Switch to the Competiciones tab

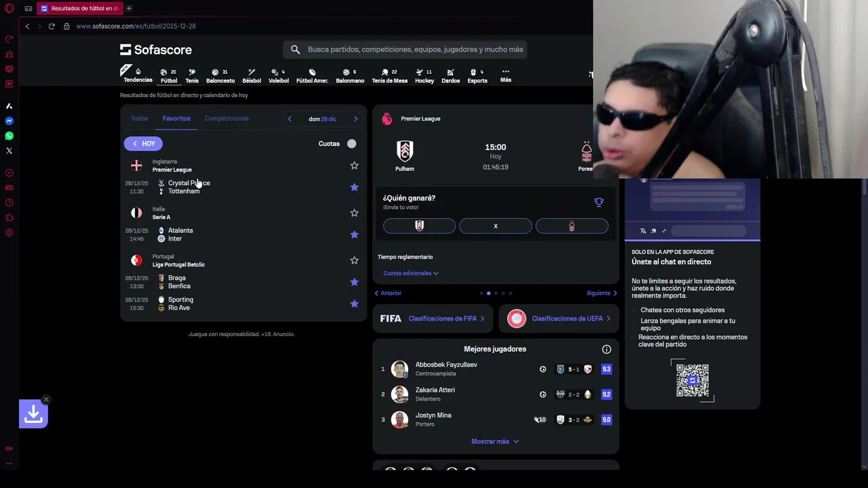(226, 119)
